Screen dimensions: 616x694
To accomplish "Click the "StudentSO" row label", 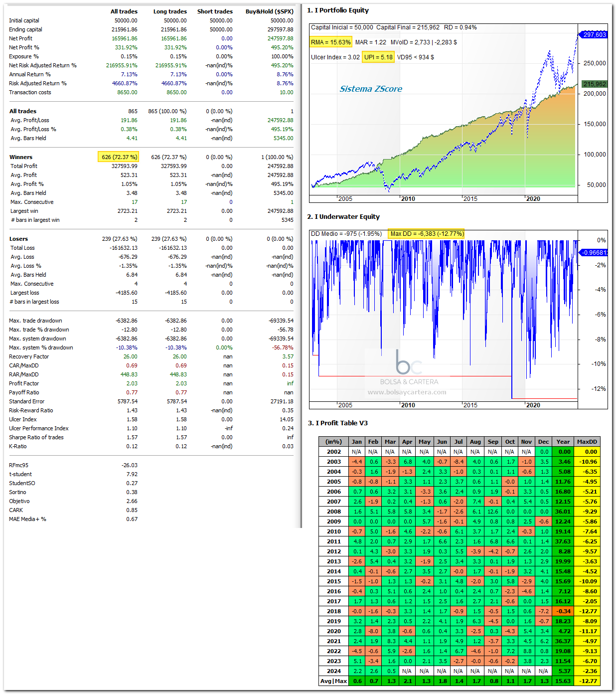I will click(x=22, y=483).
